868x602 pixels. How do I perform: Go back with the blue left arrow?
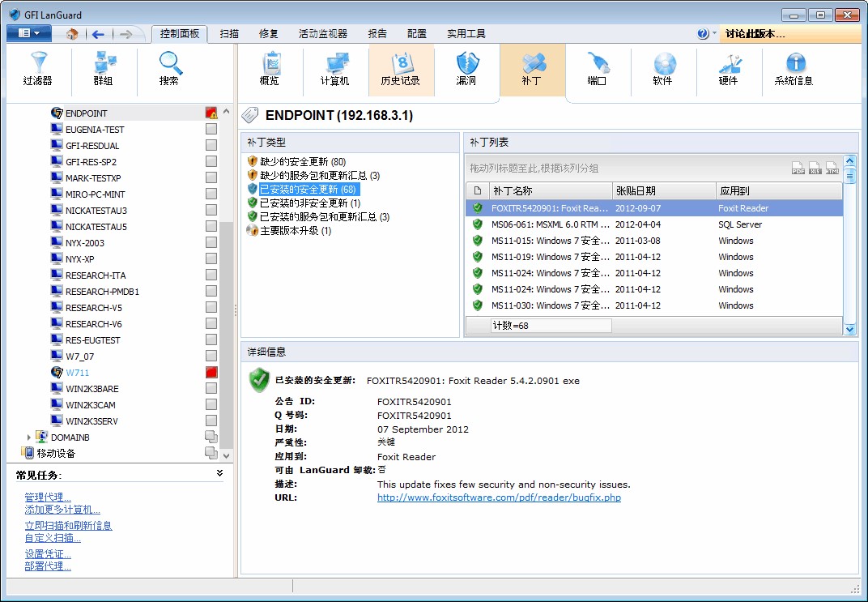99,34
